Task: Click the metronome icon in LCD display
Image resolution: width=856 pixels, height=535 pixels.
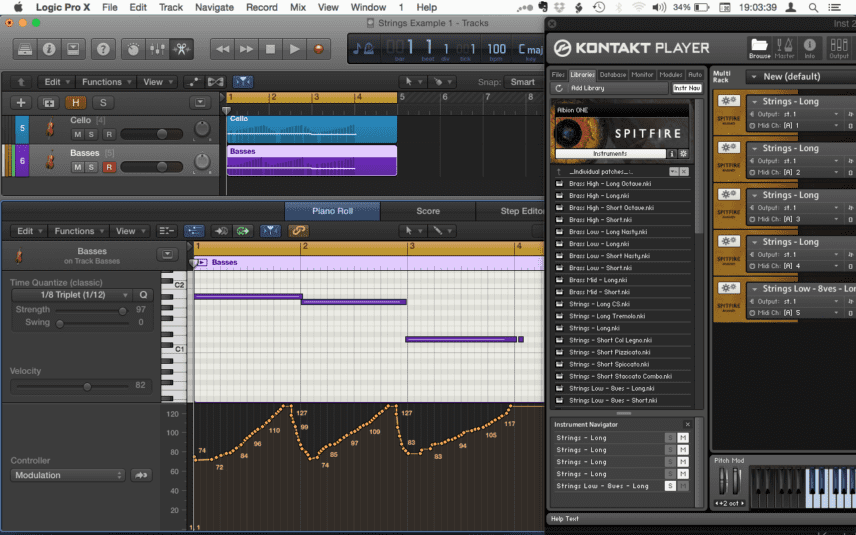Action: click(x=368, y=49)
